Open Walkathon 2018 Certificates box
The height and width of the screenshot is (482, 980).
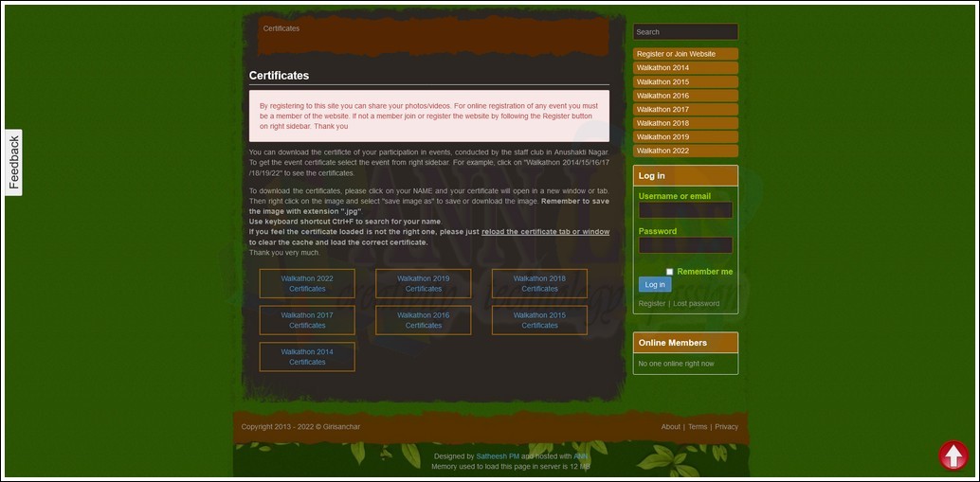[x=539, y=283]
